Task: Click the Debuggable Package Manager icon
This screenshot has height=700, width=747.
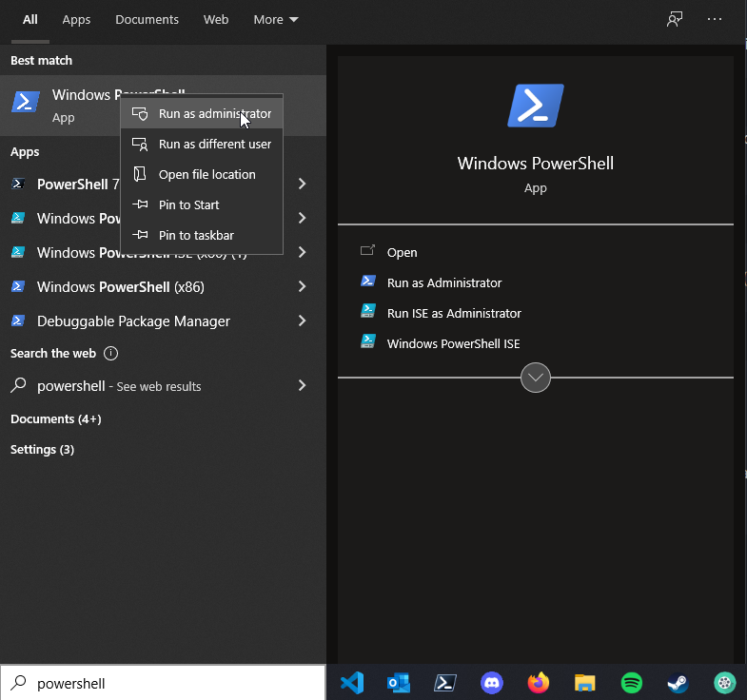Action: (18, 321)
